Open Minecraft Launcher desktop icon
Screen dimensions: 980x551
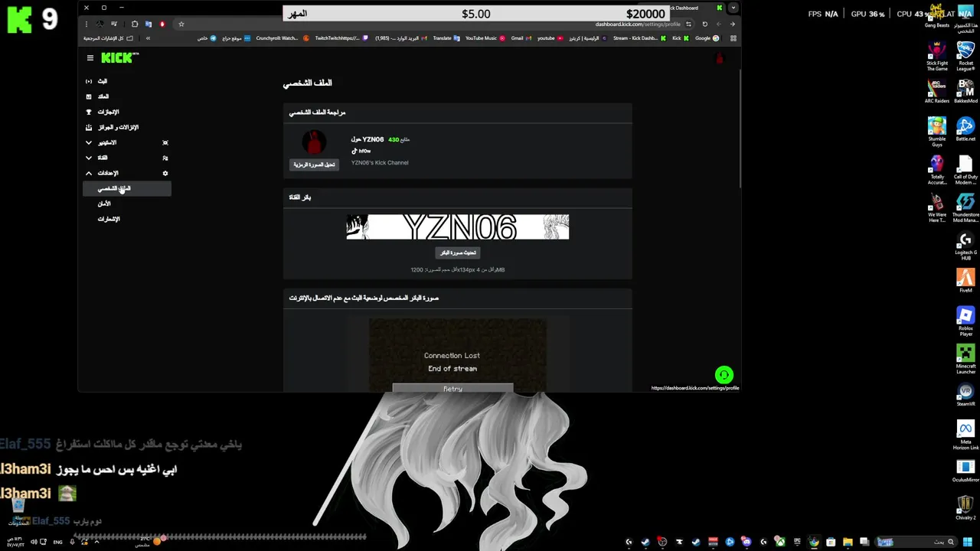(x=965, y=359)
